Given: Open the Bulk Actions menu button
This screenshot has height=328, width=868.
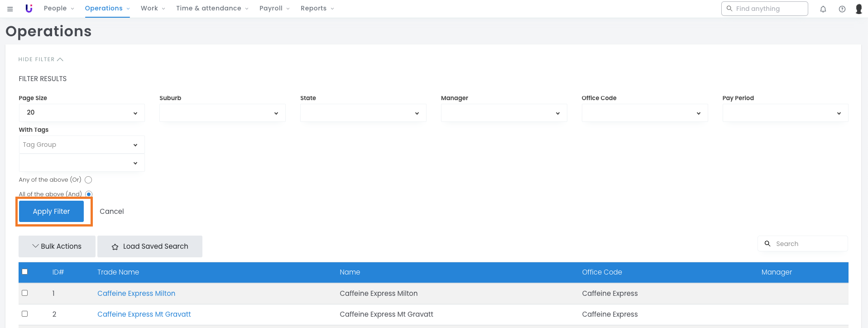Looking at the screenshot, I should (x=57, y=246).
